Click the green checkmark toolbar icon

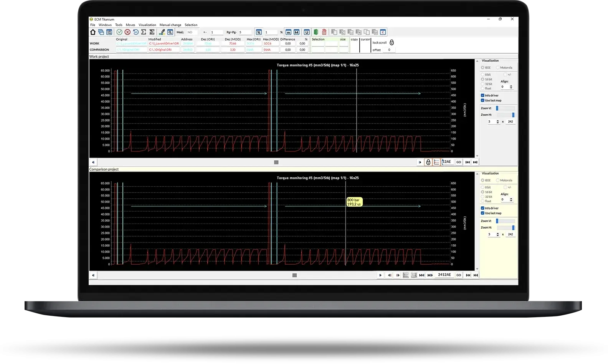(119, 32)
